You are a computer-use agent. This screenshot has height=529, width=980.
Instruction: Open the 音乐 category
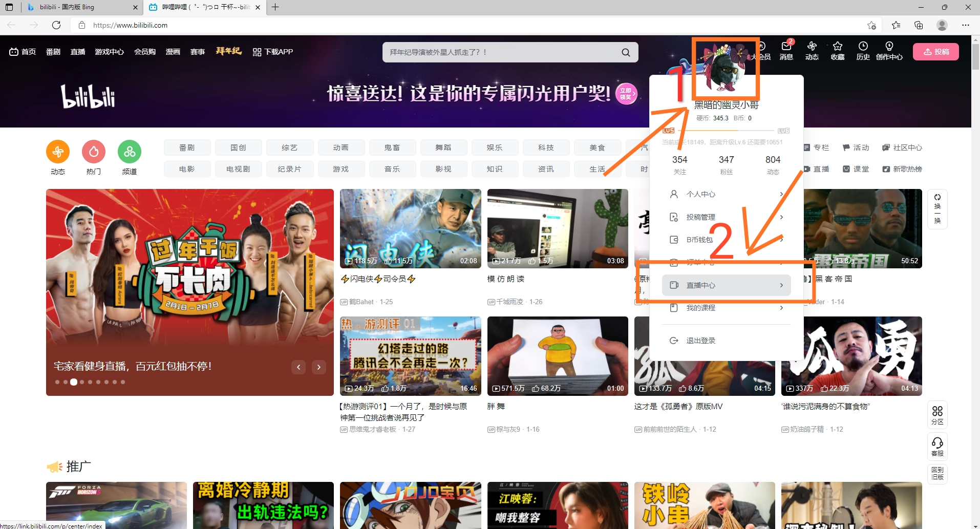(x=392, y=169)
